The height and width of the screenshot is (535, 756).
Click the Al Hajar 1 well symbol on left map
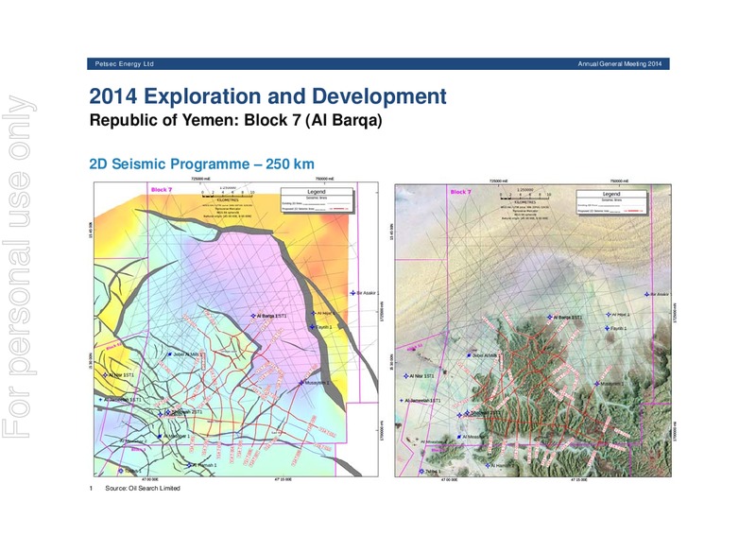click(x=314, y=313)
